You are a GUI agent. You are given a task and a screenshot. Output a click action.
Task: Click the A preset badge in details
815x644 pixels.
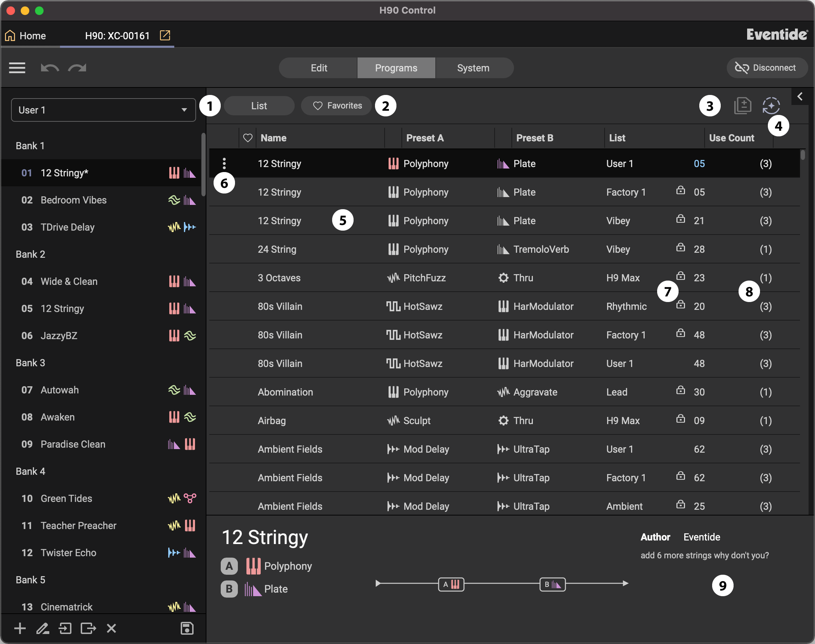tap(229, 566)
